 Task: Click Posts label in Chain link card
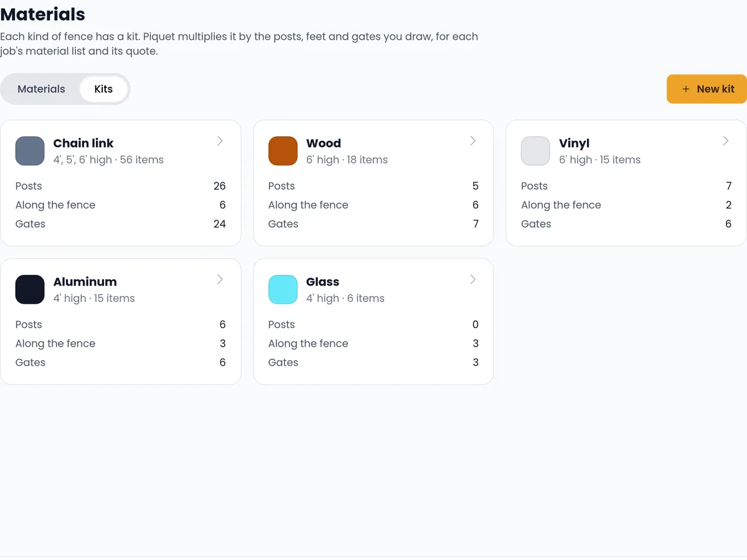point(29,186)
